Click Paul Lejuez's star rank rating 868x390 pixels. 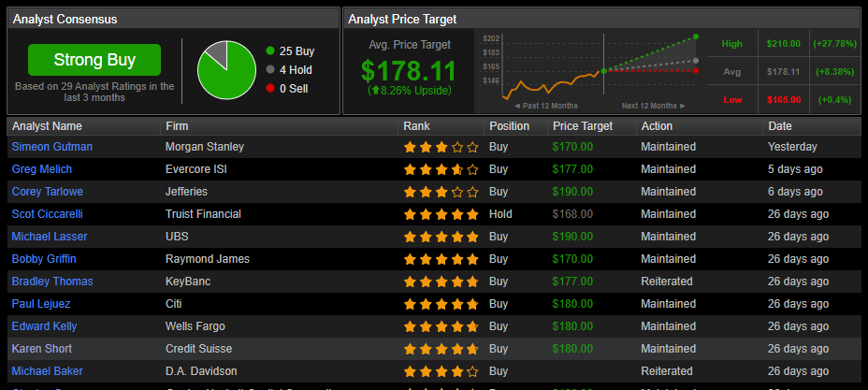pyautogui.click(x=441, y=304)
